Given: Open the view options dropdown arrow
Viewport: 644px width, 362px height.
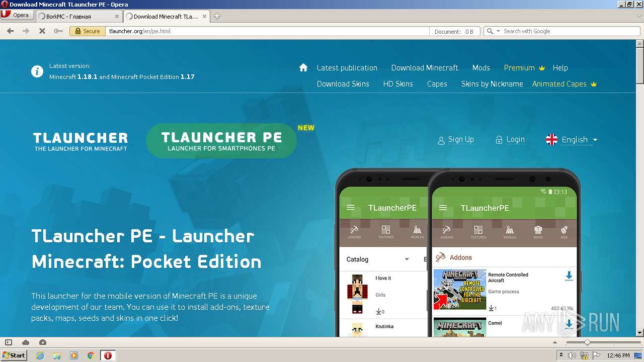Looking at the screenshot, I should pyautogui.click(x=554, y=342).
